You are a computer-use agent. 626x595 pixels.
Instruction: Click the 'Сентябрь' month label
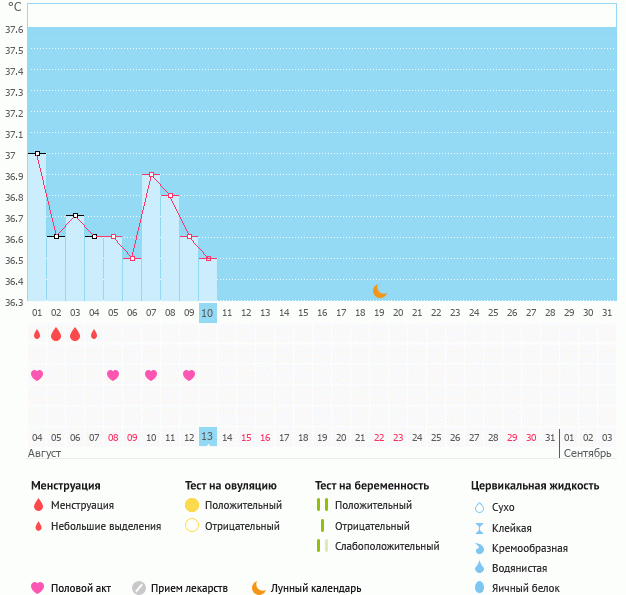[x=589, y=453]
